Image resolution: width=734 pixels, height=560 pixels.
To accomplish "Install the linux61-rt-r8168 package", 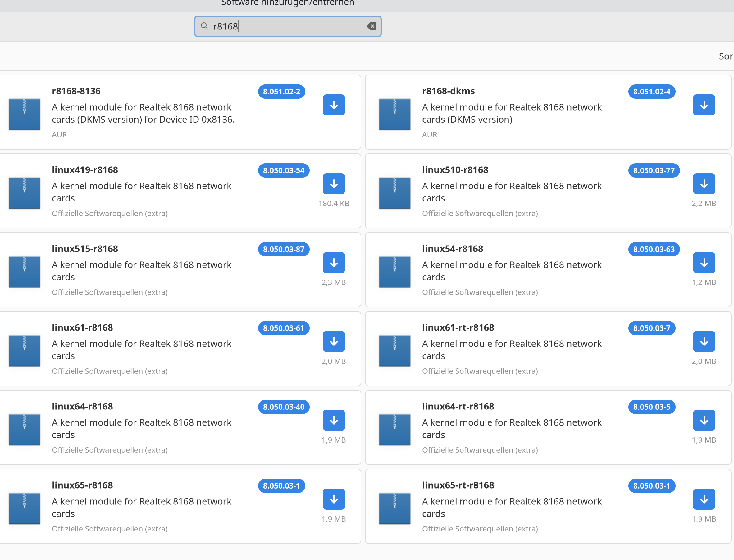I will pyautogui.click(x=704, y=341).
